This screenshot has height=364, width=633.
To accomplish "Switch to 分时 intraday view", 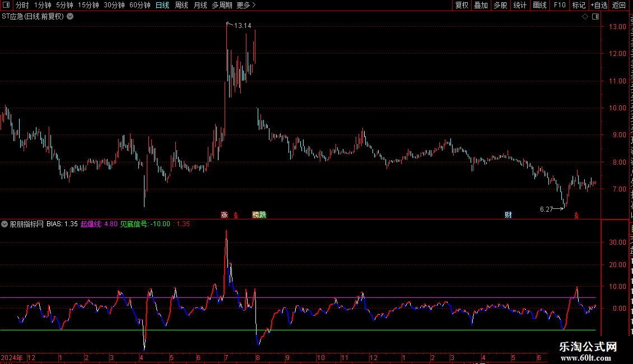I will click(22, 5).
